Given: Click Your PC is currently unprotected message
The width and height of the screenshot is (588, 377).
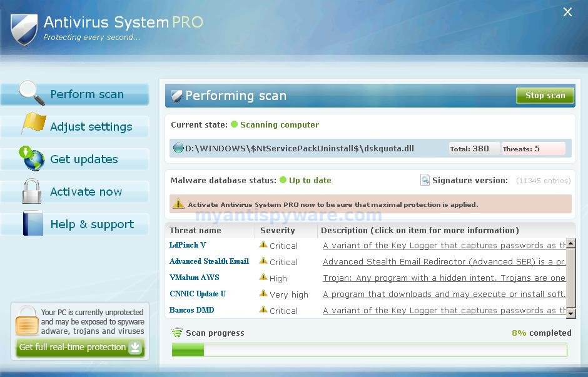Looking at the screenshot, I should pyautogui.click(x=92, y=321).
